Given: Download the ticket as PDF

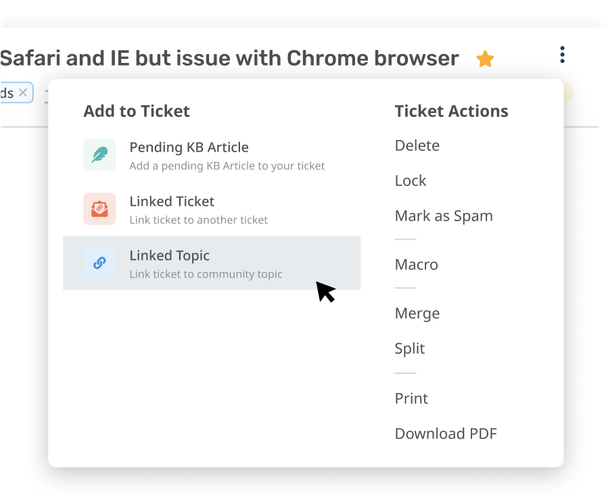Looking at the screenshot, I should pos(445,433).
